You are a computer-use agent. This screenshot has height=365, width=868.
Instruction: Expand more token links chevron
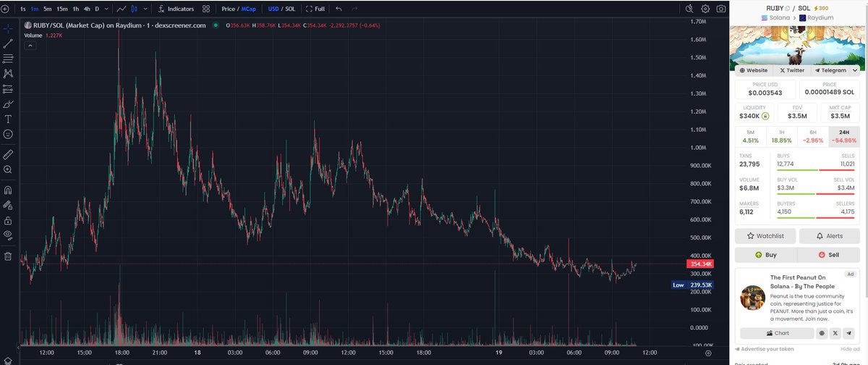(855, 70)
